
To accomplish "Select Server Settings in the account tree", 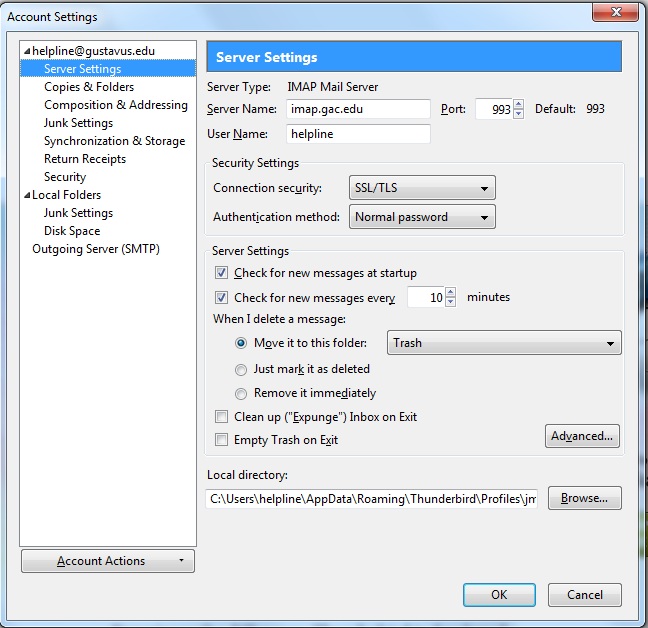I will click(x=108, y=69).
